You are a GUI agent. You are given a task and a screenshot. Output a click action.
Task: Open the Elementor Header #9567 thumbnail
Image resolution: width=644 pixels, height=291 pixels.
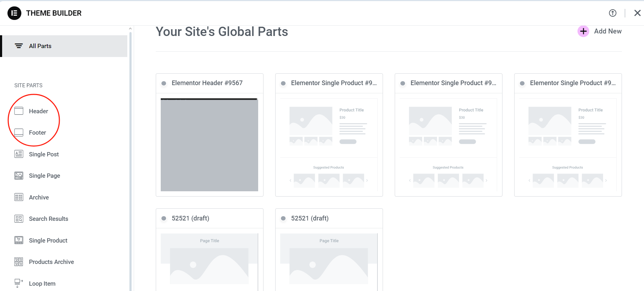coord(209,145)
